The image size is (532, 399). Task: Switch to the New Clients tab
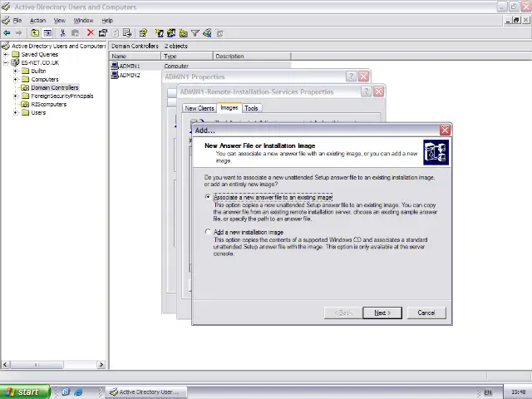coord(199,108)
